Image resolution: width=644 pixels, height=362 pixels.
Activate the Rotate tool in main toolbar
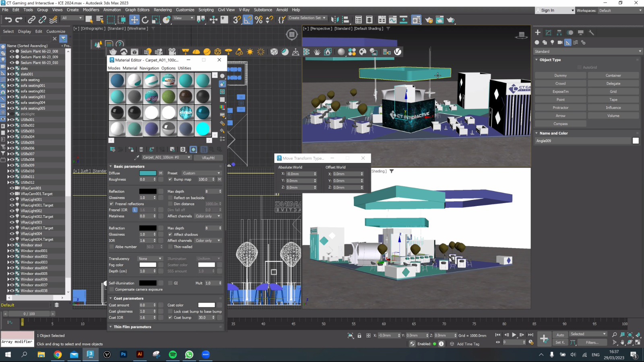(145, 19)
